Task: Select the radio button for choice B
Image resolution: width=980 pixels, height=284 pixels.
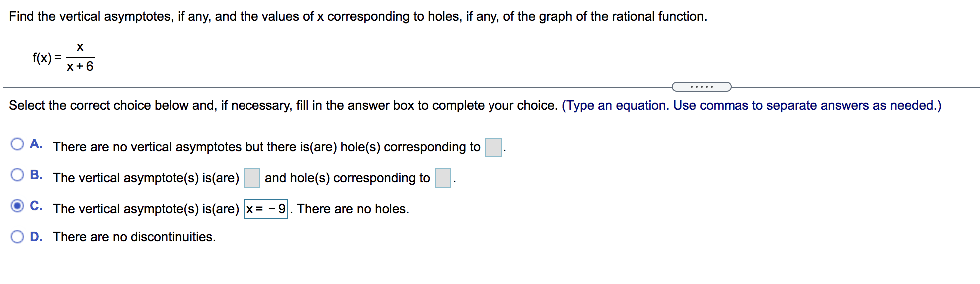Action: 17,175
